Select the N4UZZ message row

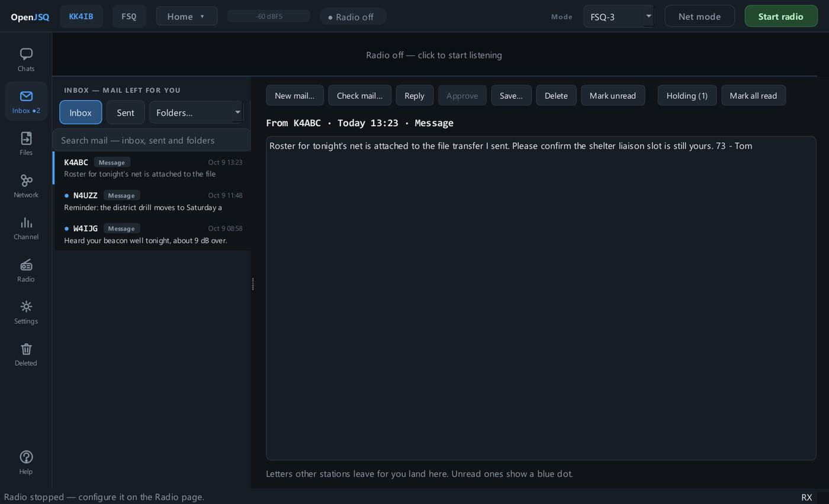[152, 201]
